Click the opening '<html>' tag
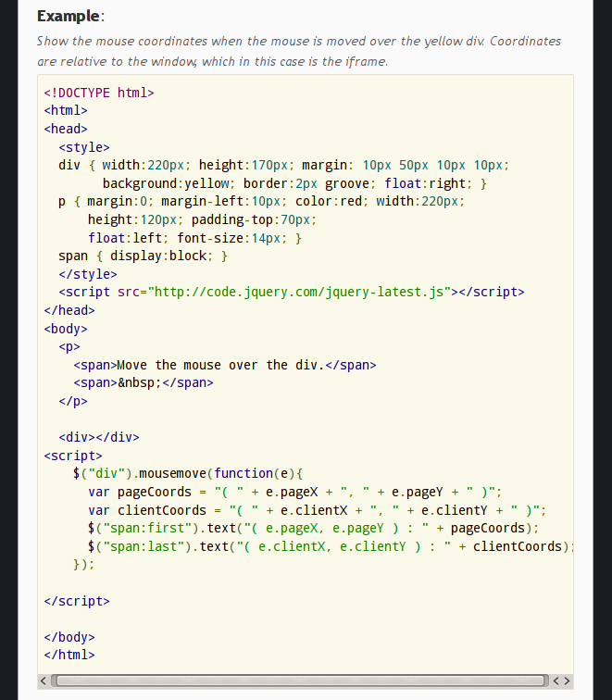This screenshot has height=700, width=612. pos(66,110)
